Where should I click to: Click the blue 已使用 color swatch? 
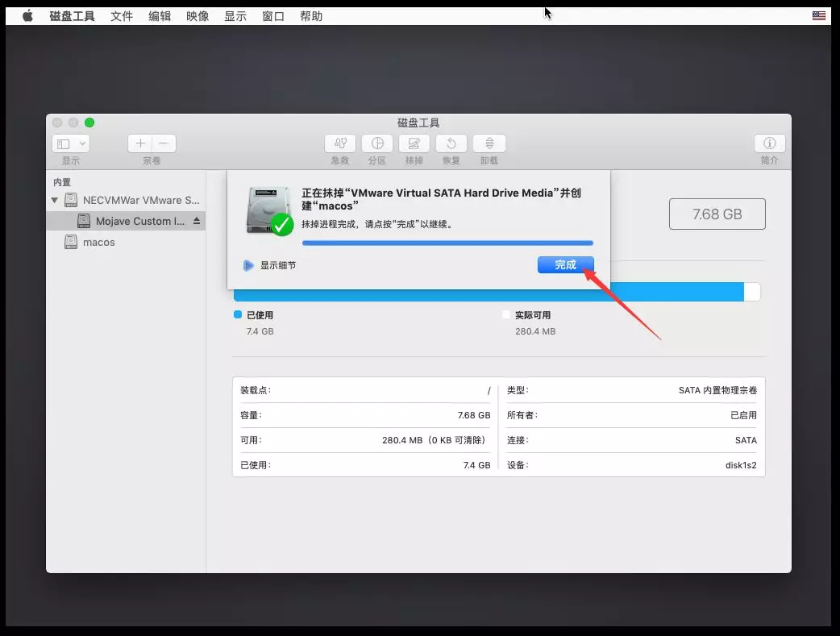click(238, 314)
